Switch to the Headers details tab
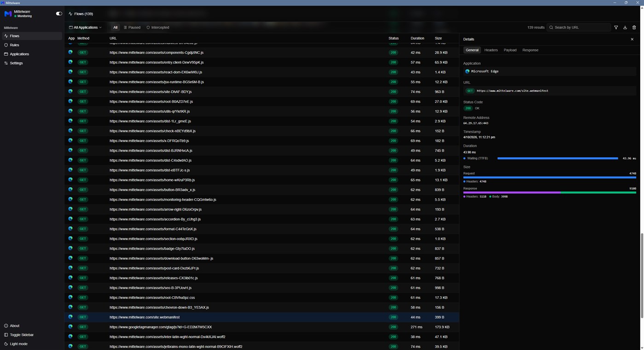644x350 pixels. (491, 50)
